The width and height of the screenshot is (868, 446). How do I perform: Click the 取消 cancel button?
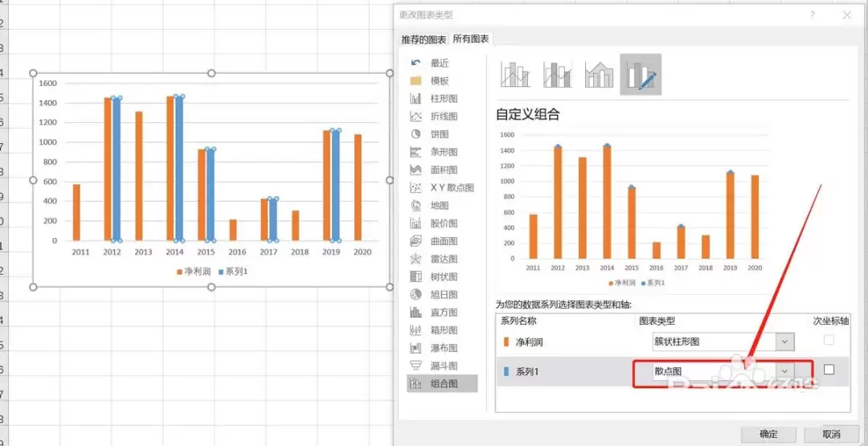point(832,435)
